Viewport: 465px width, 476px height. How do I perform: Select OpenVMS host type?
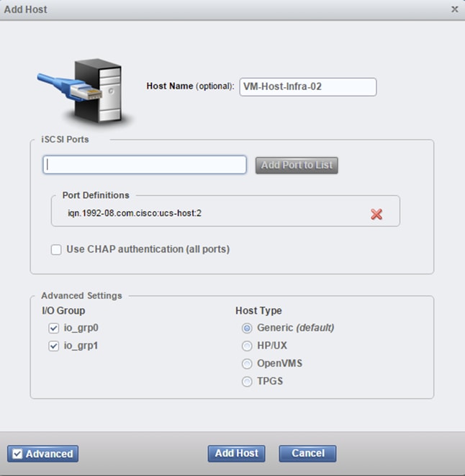coord(247,364)
